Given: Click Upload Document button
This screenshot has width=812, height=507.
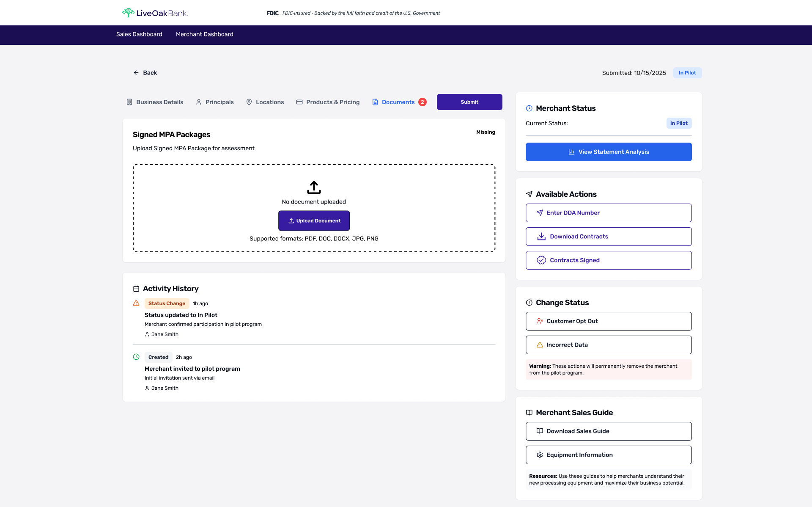Looking at the screenshot, I should (314, 220).
